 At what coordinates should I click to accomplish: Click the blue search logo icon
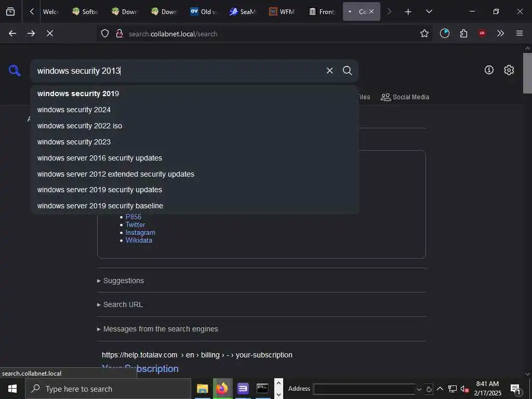[15, 71]
